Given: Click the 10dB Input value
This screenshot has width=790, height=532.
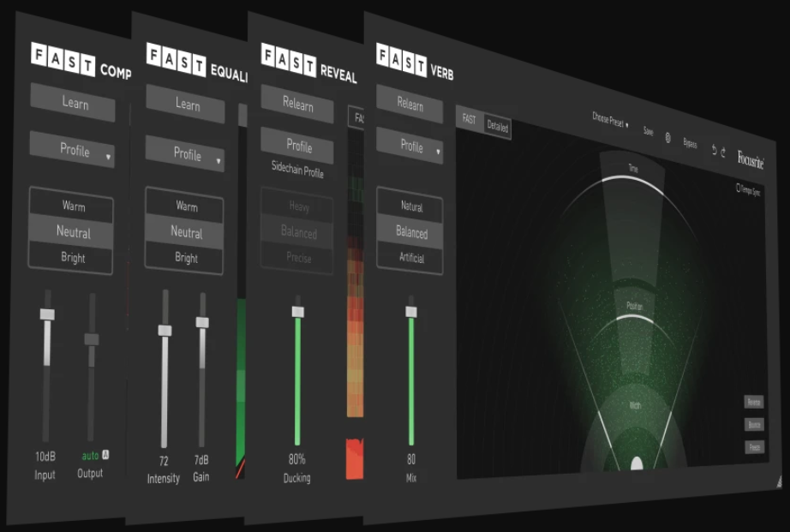Looking at the screenshot, I should (x=45, y=457).
